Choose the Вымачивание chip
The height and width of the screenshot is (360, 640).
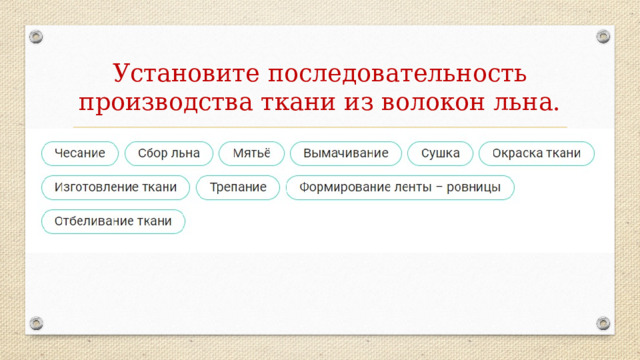[x=346, y=153]
